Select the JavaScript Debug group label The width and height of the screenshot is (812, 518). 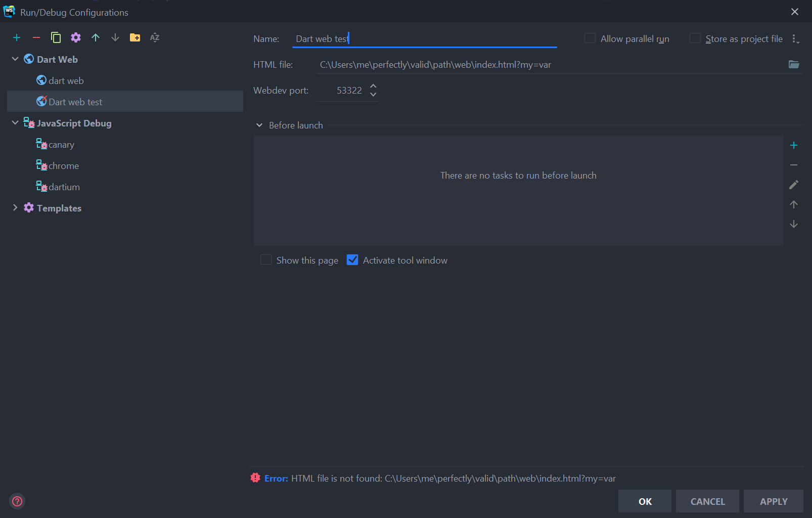point(74,123)
